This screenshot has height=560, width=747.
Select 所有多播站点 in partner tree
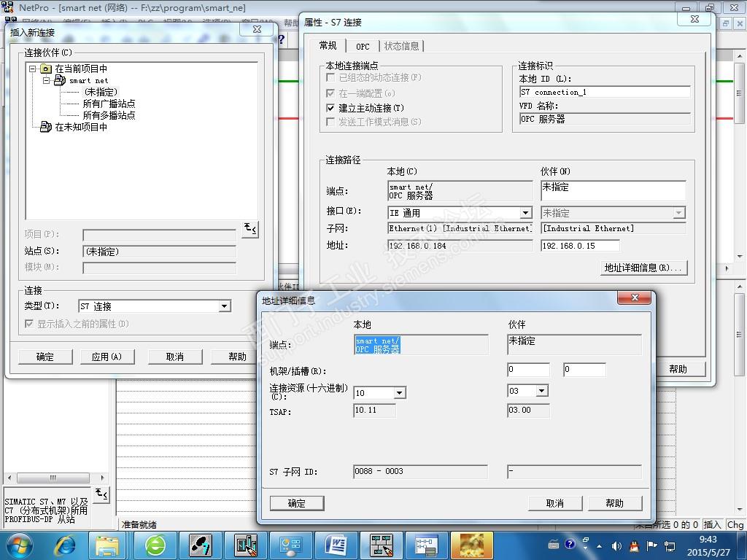tap(109, 115)
